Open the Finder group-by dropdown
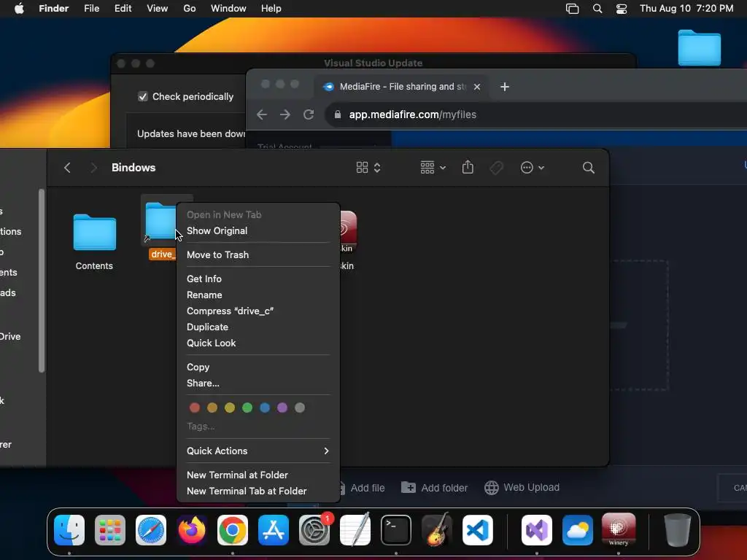Viewport: 747px width, 560px height. [433, 168]
